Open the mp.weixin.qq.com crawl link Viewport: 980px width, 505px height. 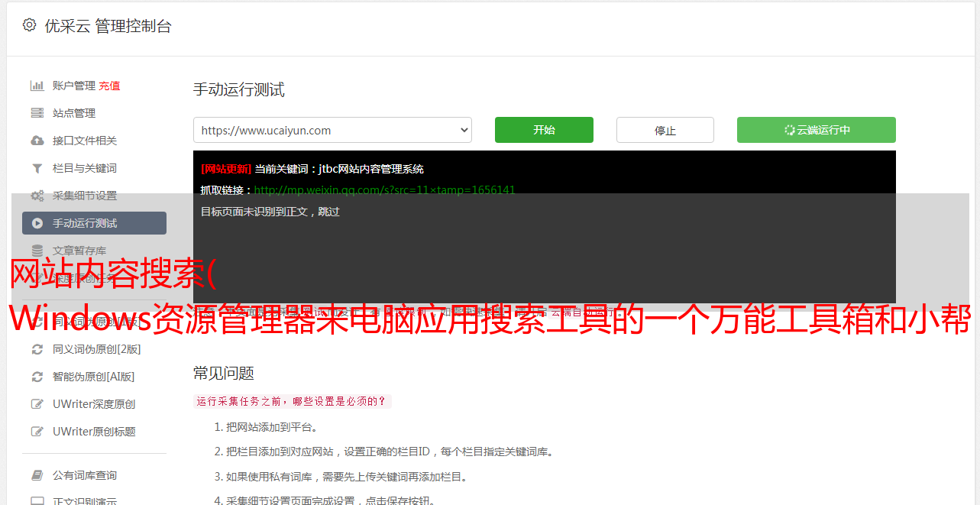[x=384, y=190]
